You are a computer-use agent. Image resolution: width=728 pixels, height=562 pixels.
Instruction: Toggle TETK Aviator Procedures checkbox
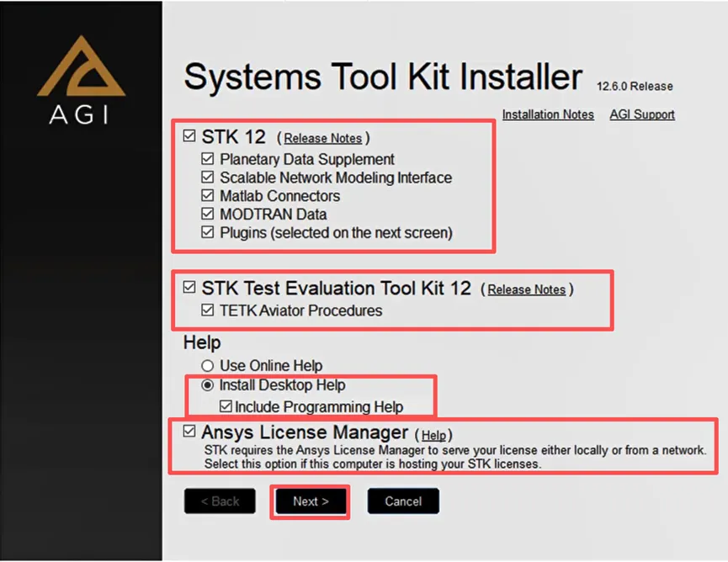pos(208,310)
